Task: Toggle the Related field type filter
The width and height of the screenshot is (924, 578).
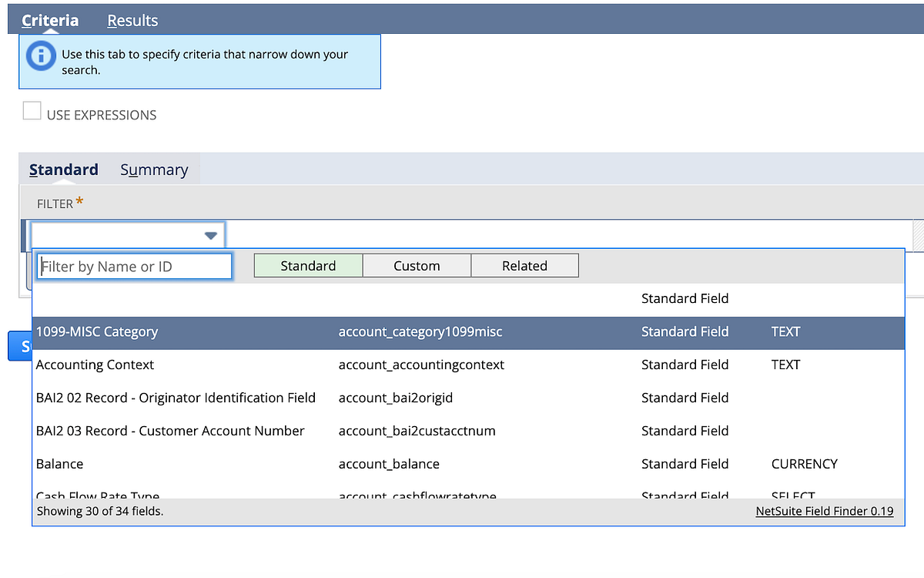Action: point(524,265)
